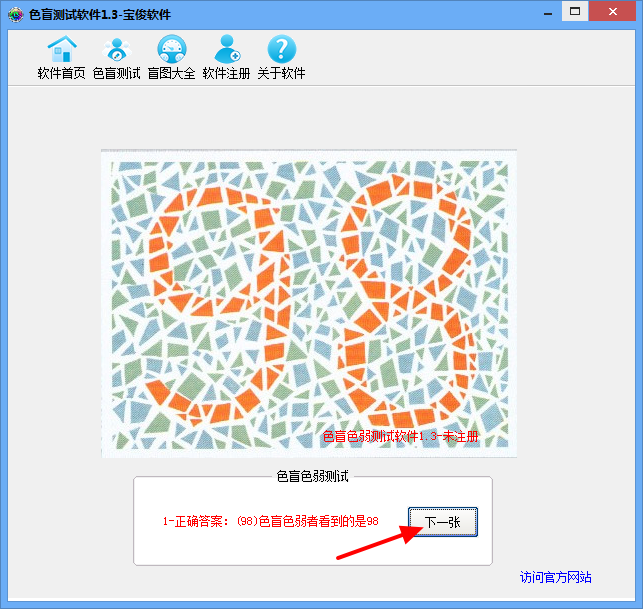643x609 pixels.
Task: Select the 色盲测试 text label
Action: point(116,73)
